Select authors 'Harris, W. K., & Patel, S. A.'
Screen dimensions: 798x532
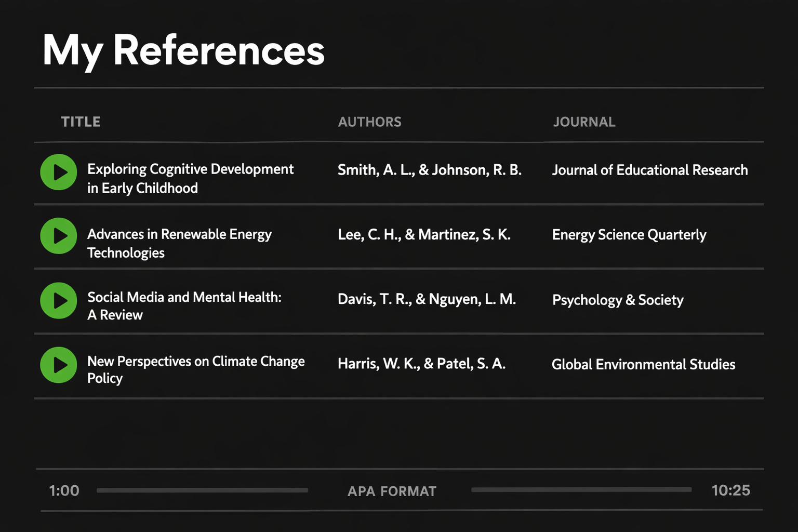click(422, 364)
